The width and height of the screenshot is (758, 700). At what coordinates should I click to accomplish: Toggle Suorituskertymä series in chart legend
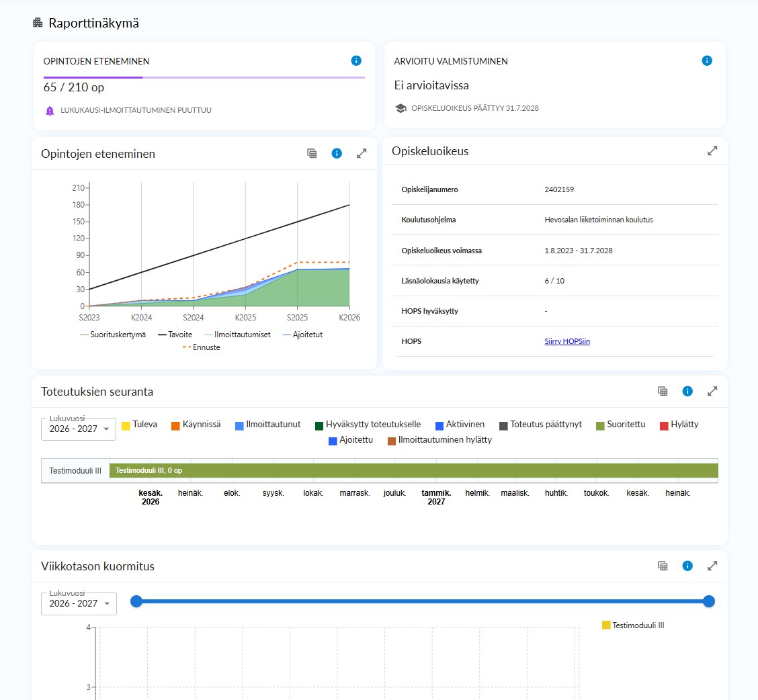click(x=113, y=335)
